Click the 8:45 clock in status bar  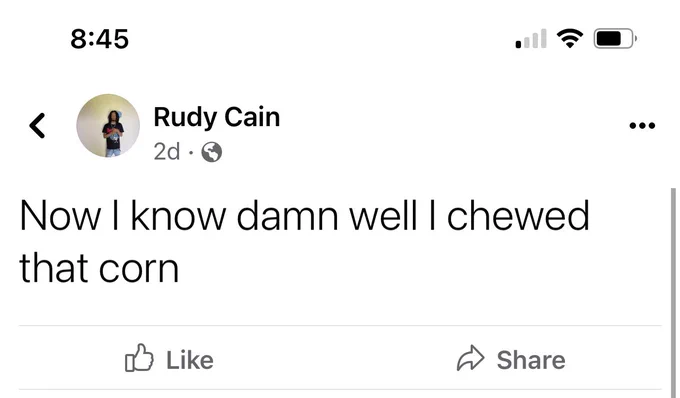coord(99,39)
